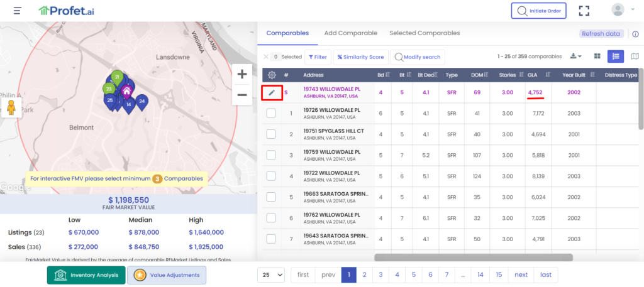The height and width of the screenshot is (287, 644).
Task: Zoom out on the map
Action: [242, 95]
